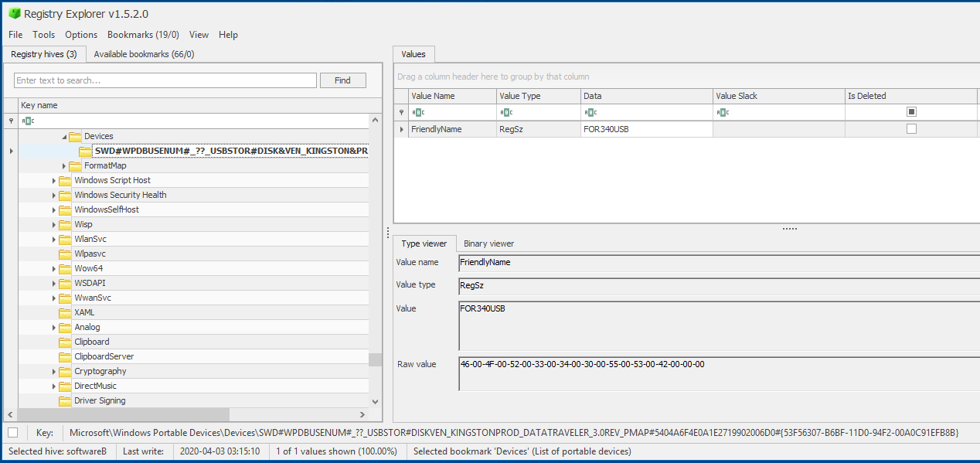Select the Analog folder icon
The width and height of the screenshot is (980, 463).
click(x=65, y=328)
